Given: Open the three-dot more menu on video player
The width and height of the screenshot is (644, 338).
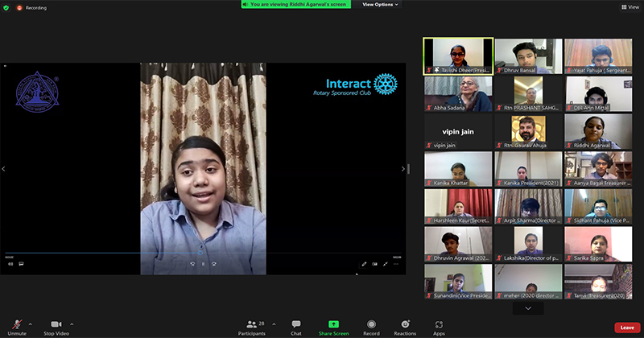Looking at the screenshot, I should click(x=395, y=264).
